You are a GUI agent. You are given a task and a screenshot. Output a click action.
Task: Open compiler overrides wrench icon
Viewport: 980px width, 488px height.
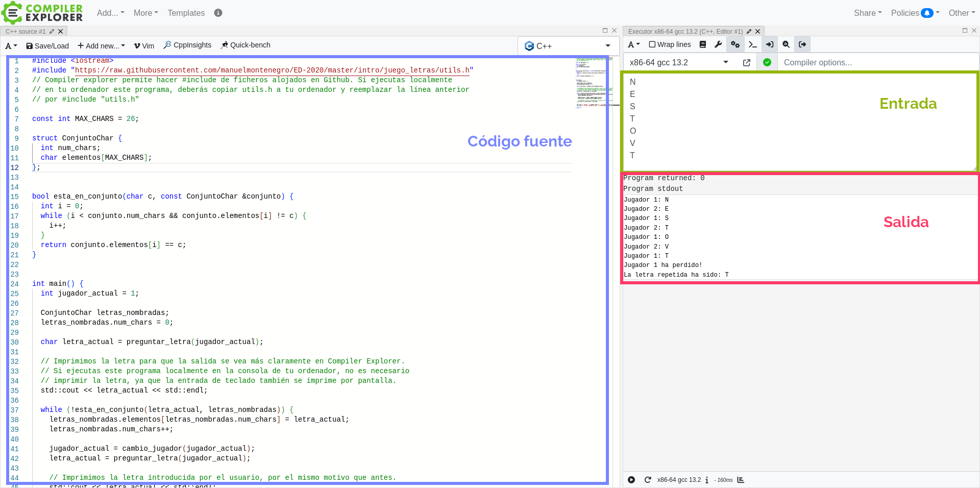point(718,44)
